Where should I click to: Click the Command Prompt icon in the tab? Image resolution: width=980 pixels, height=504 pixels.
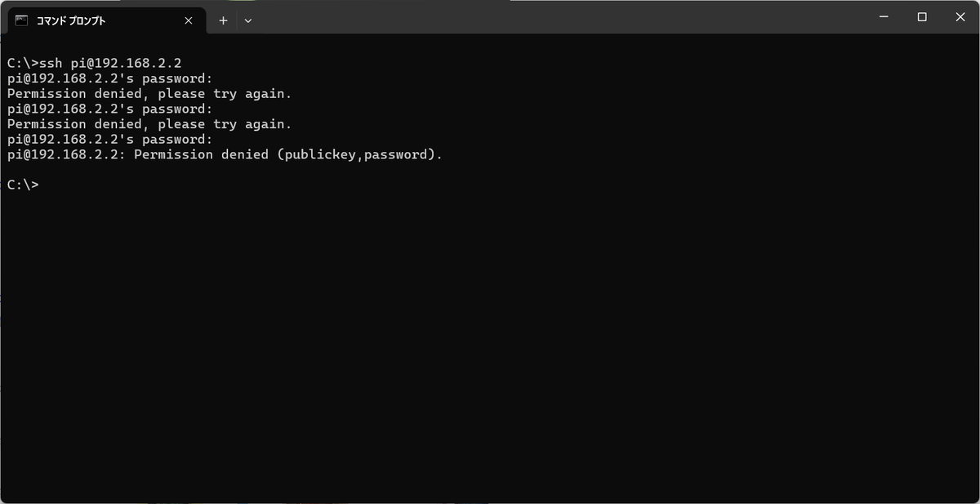(x=21, y=20)
